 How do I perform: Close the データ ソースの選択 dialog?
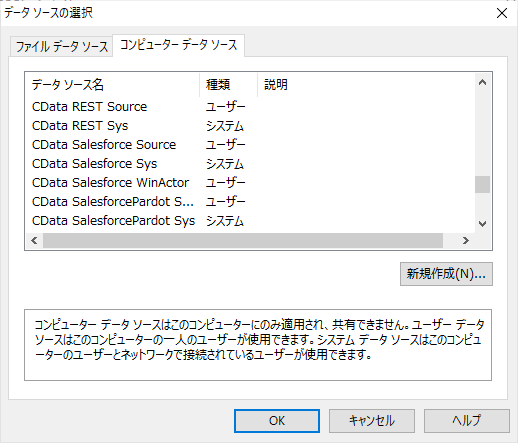pos(502,13)
